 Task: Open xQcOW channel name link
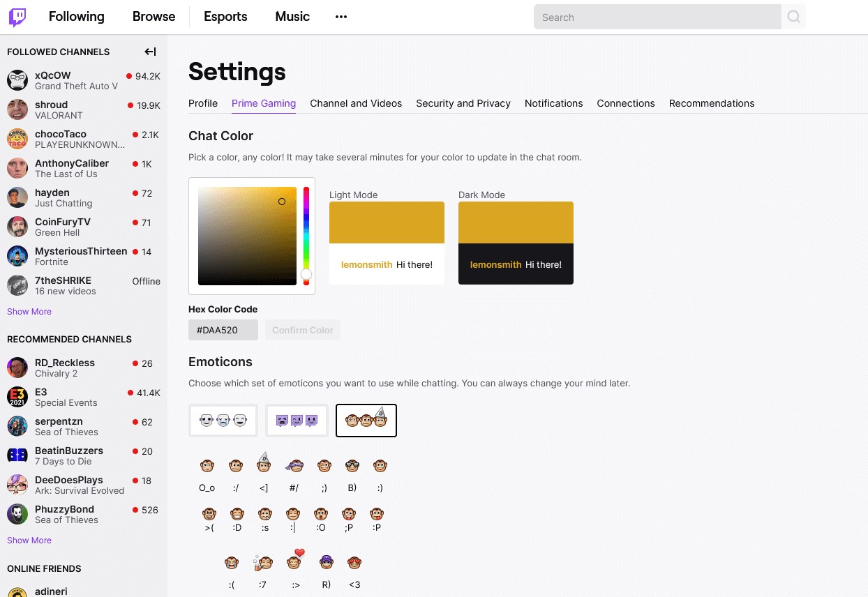53,75
